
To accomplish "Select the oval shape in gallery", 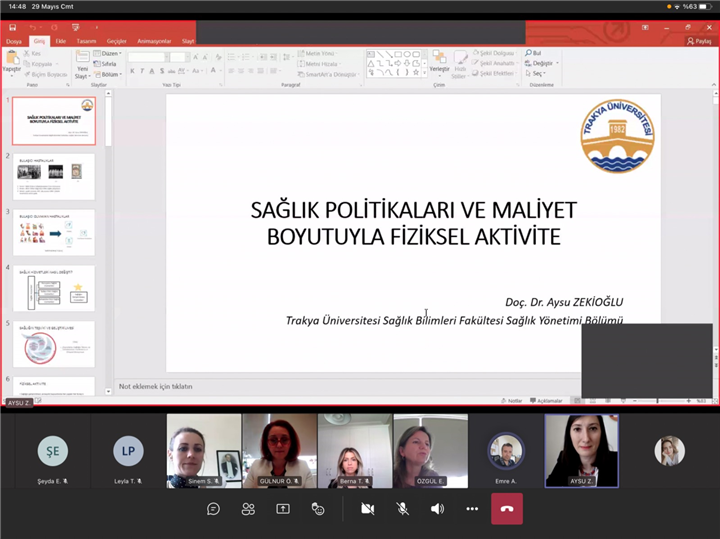I will tap(407, 55).
